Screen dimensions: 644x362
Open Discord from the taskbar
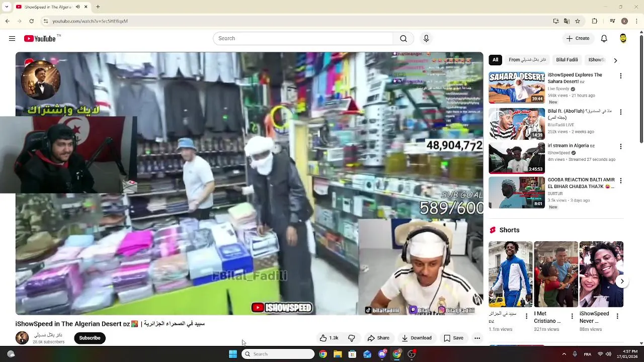click(382, 354)
